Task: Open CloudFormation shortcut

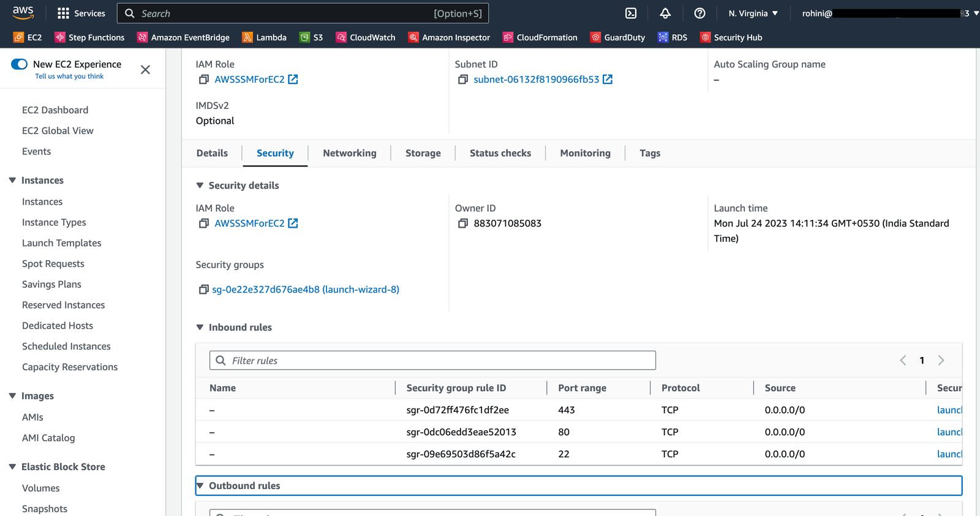Action: 540,37
